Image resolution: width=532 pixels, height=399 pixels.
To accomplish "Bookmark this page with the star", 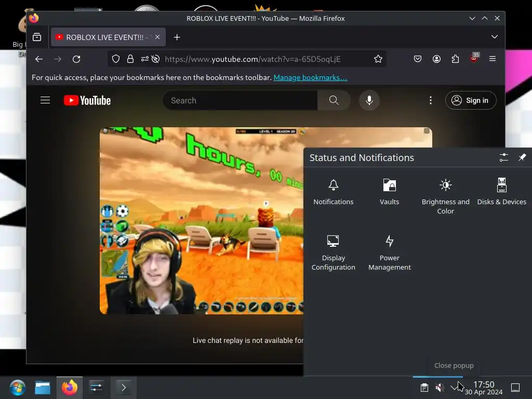I will point(378,59).
